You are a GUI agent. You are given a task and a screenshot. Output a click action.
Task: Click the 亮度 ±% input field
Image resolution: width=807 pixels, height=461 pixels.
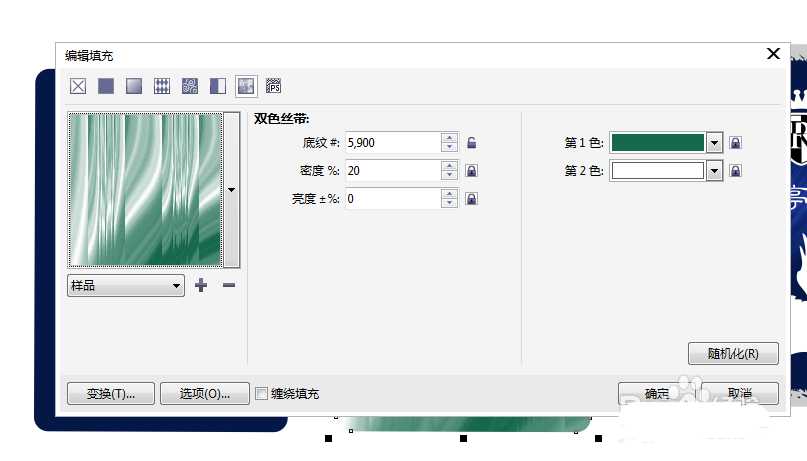click(x=392, y=199)
